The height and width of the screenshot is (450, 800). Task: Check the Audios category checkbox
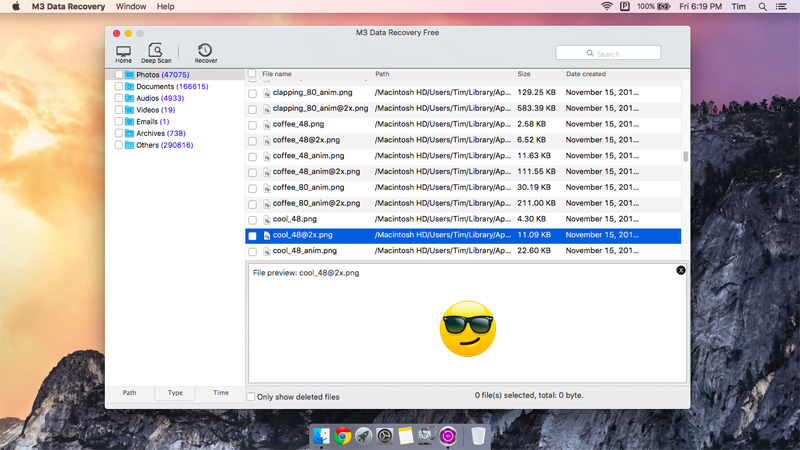click(119, 98)
